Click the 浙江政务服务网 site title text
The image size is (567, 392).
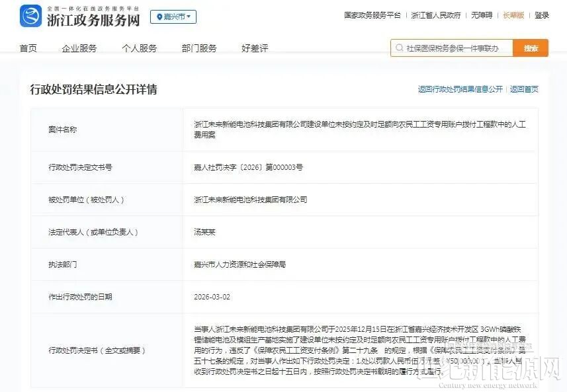[x=93, y=20]
